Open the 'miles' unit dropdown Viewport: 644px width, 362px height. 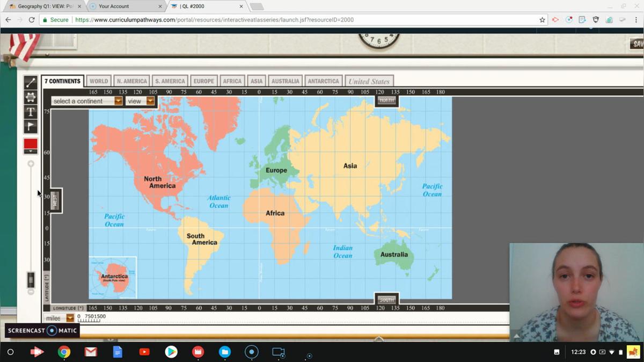pos(59,318)
